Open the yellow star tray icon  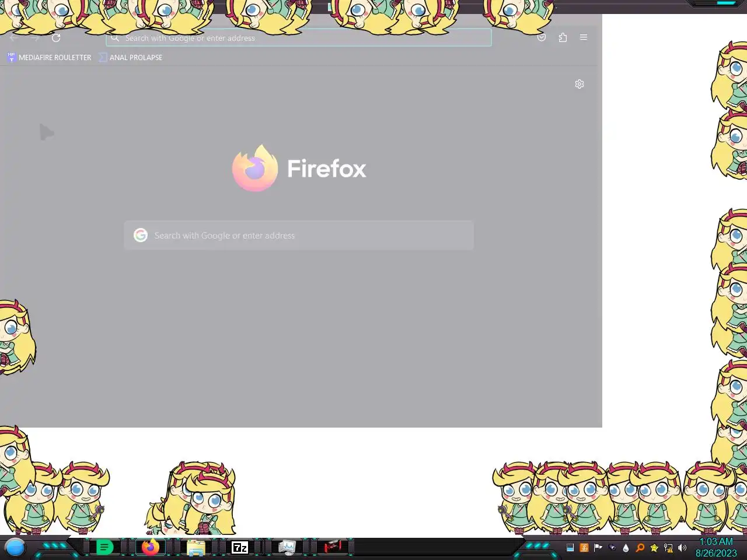(654, 548)
